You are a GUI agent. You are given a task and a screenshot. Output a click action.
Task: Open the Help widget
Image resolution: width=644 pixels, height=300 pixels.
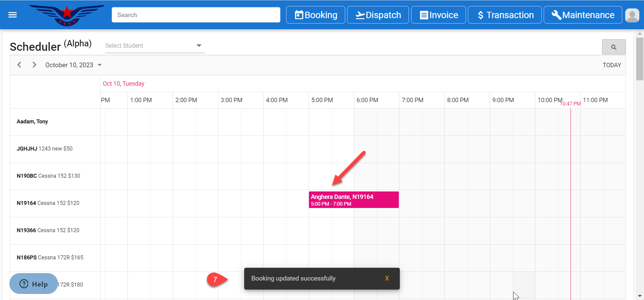[x=34, y=284]
